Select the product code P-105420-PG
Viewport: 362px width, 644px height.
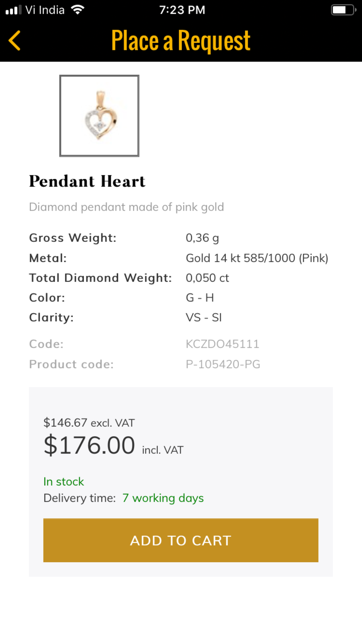223,364
